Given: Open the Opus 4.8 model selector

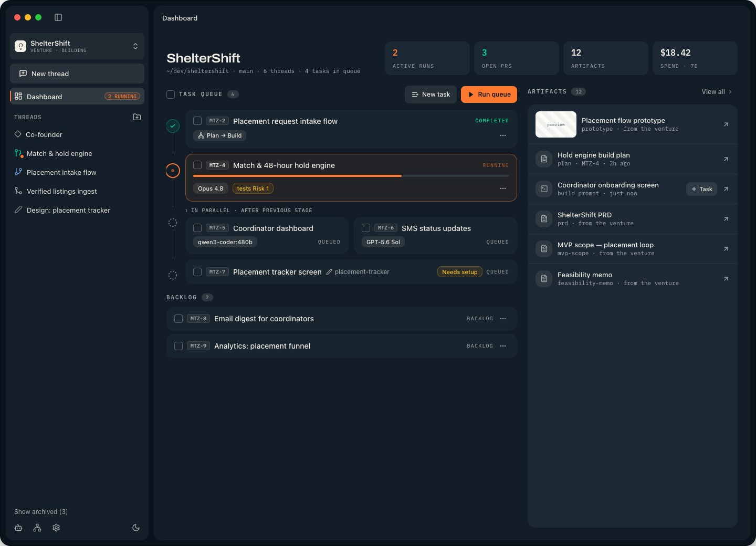Looking at the screenshot, I should (x=211, y=188).
